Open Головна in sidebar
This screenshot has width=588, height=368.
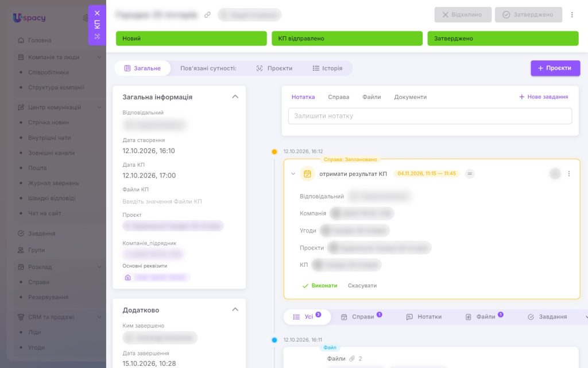[x=40, y=40]
